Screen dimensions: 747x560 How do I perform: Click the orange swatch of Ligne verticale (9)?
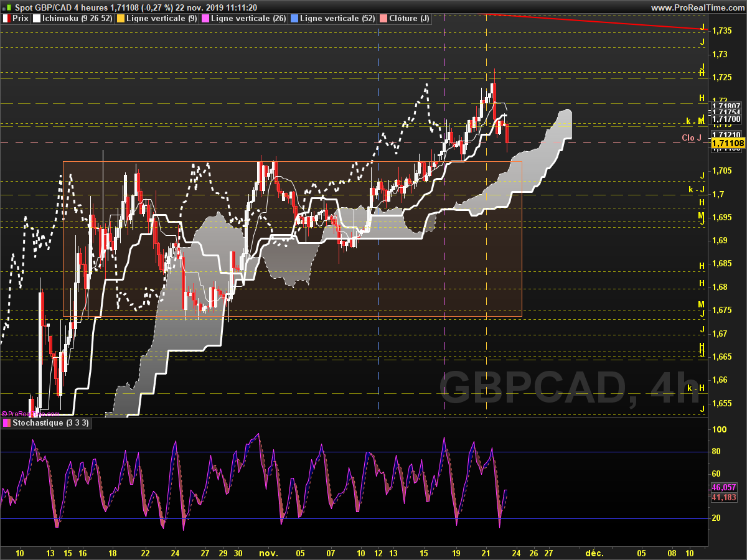coord(121,19)
